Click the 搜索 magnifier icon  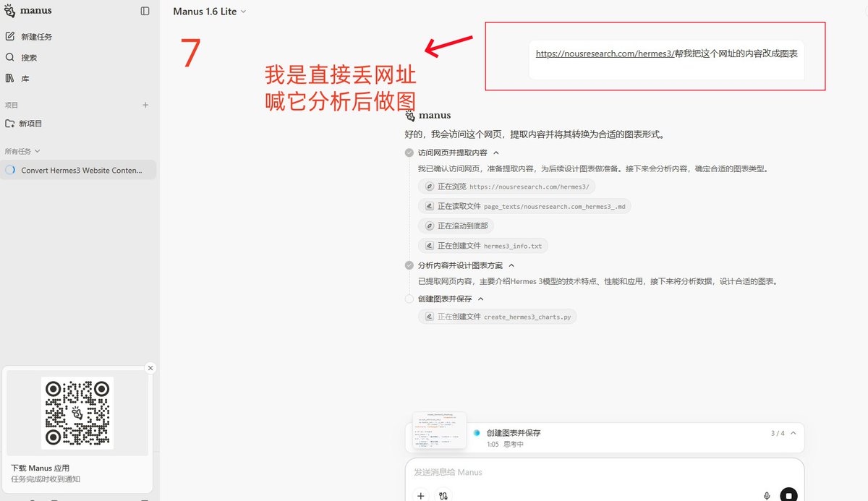[x=10, y=57]
